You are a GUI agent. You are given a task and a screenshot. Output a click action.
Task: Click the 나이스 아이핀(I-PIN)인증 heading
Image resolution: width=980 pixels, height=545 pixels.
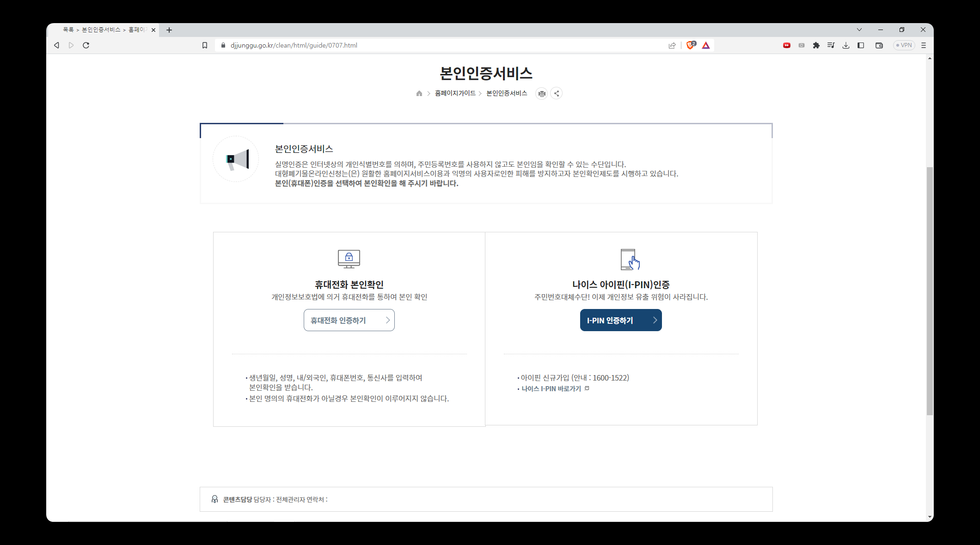(x=621, y=285)
